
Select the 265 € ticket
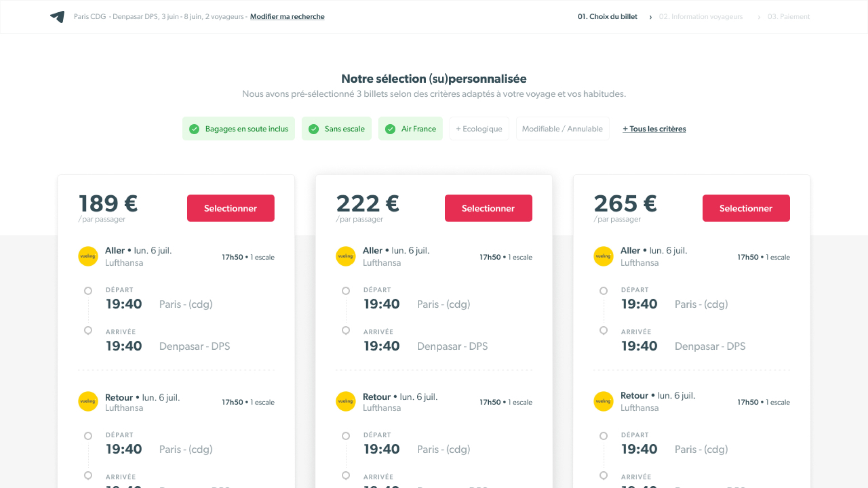[x=746, y=208]
